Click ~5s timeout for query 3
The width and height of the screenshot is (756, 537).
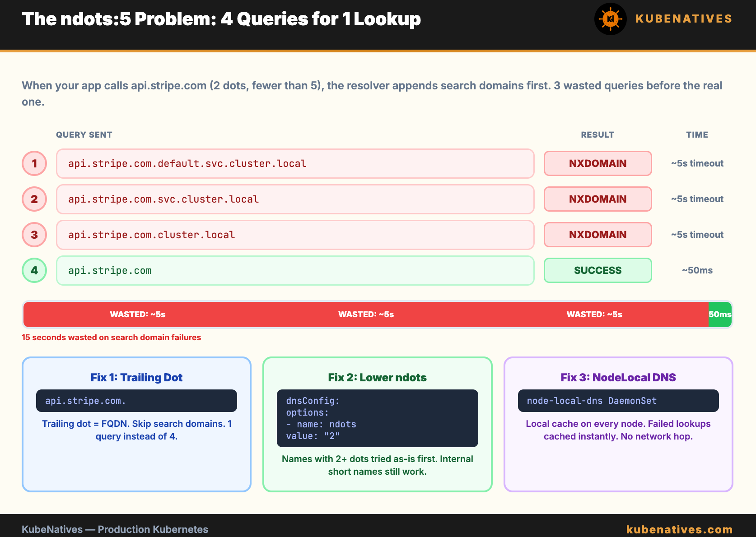(697, 235)
